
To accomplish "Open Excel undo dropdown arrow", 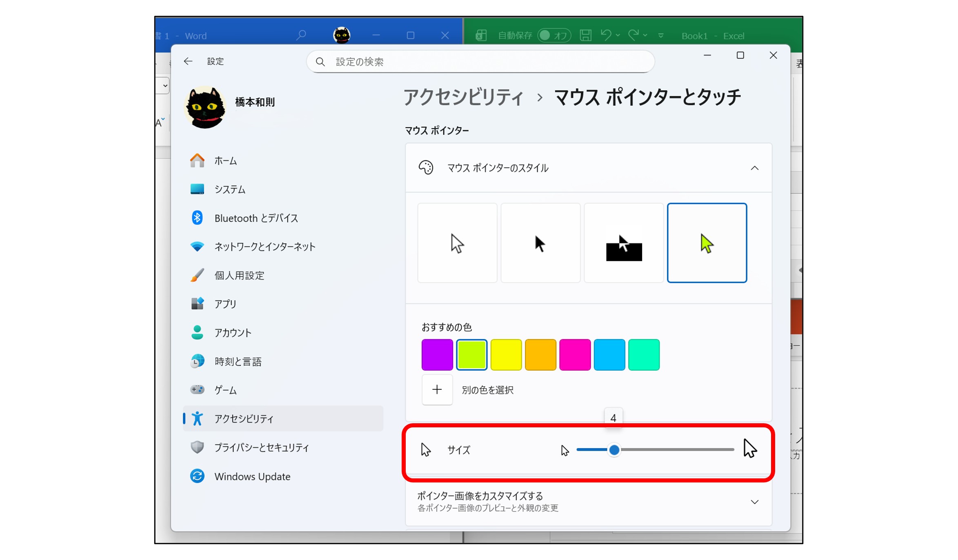I will pos(618,36).
